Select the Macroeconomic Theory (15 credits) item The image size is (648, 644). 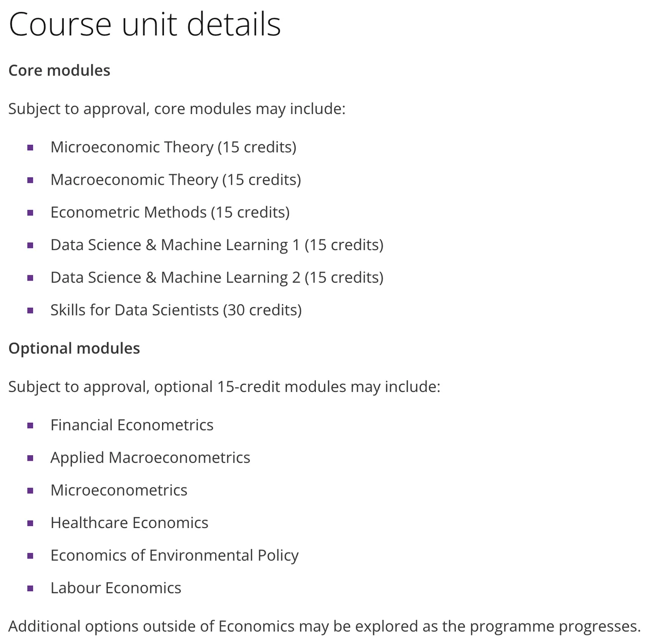coord(176,180)
